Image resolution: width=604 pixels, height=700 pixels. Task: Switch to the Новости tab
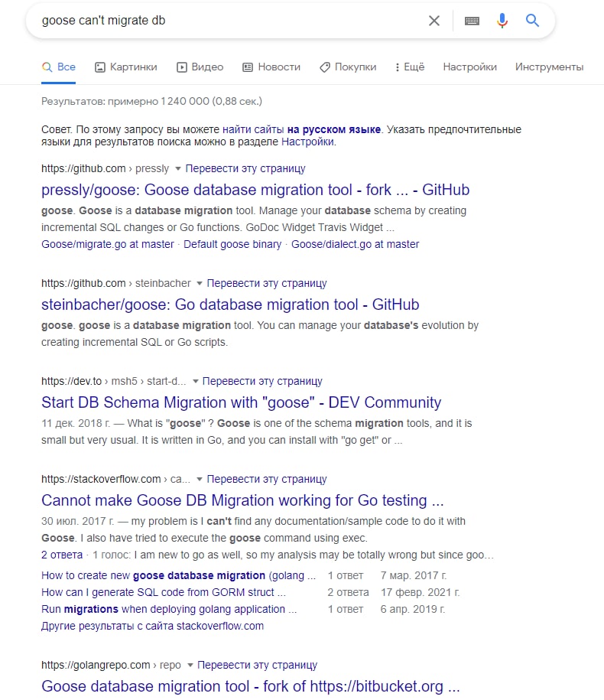click(271, 67)
